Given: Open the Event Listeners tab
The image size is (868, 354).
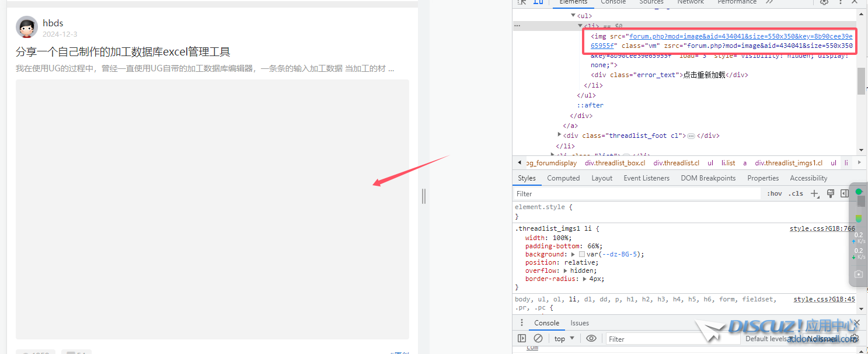Looking at the screenshot, I should coord(646,178).
